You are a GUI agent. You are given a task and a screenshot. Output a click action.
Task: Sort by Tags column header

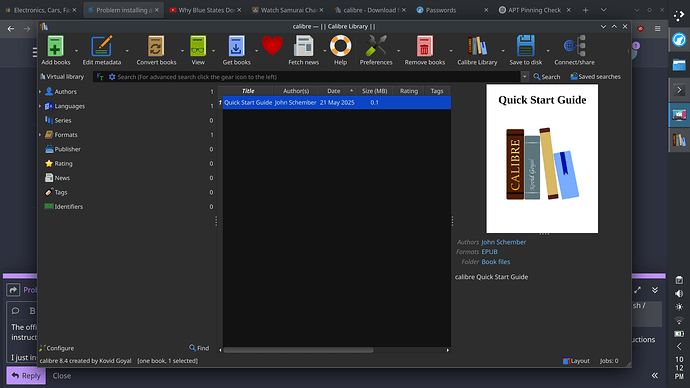[x=437, y=91]
